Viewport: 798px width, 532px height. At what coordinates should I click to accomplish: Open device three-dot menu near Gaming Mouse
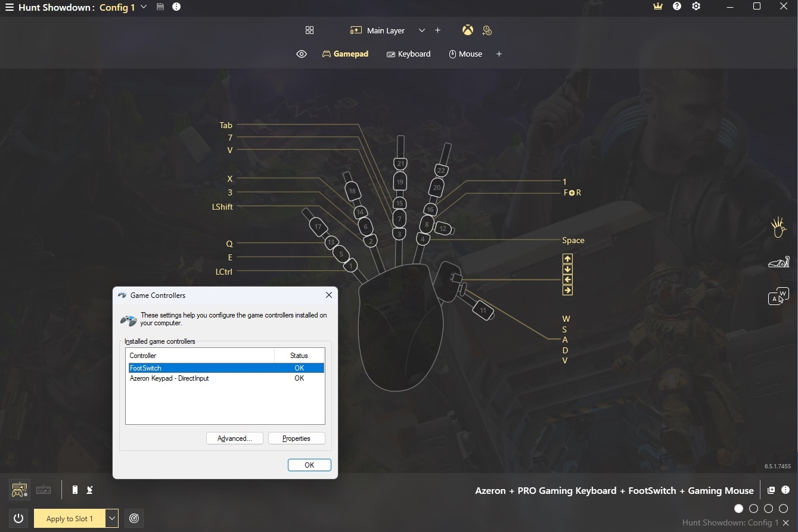[785, 490]
